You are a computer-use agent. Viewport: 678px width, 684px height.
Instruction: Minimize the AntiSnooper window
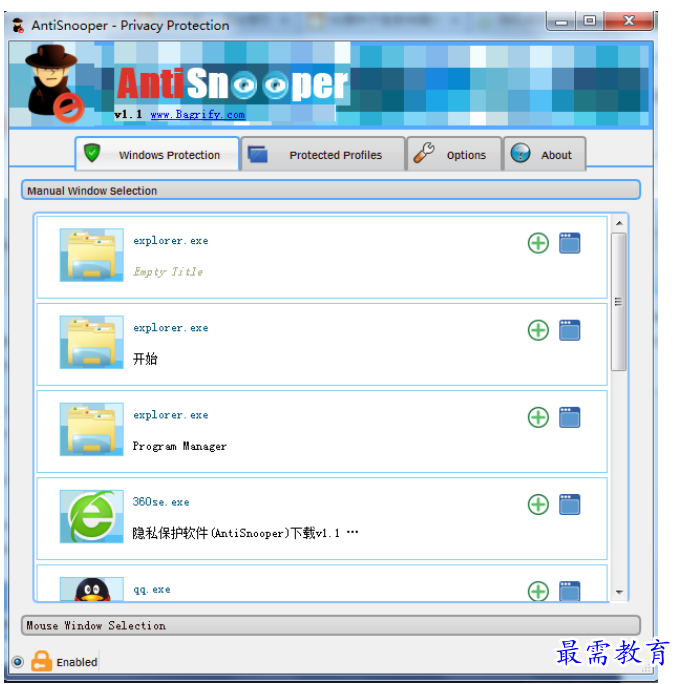point(561,21)
